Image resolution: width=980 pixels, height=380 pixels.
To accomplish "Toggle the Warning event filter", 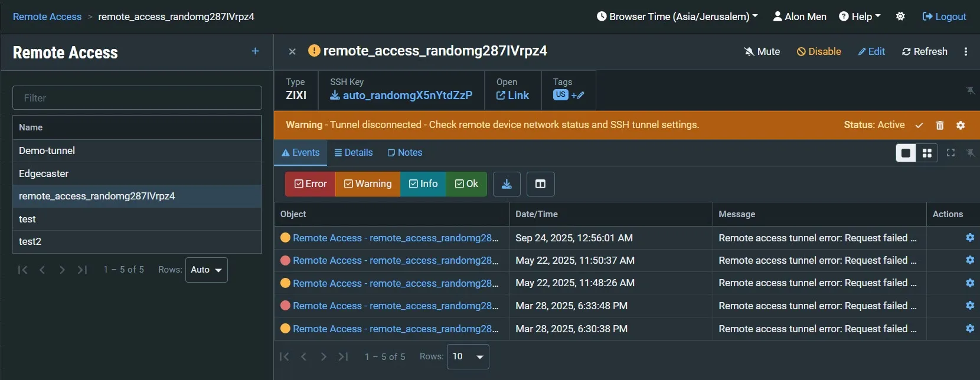I will pyautogui.click(x=368, y=184).
